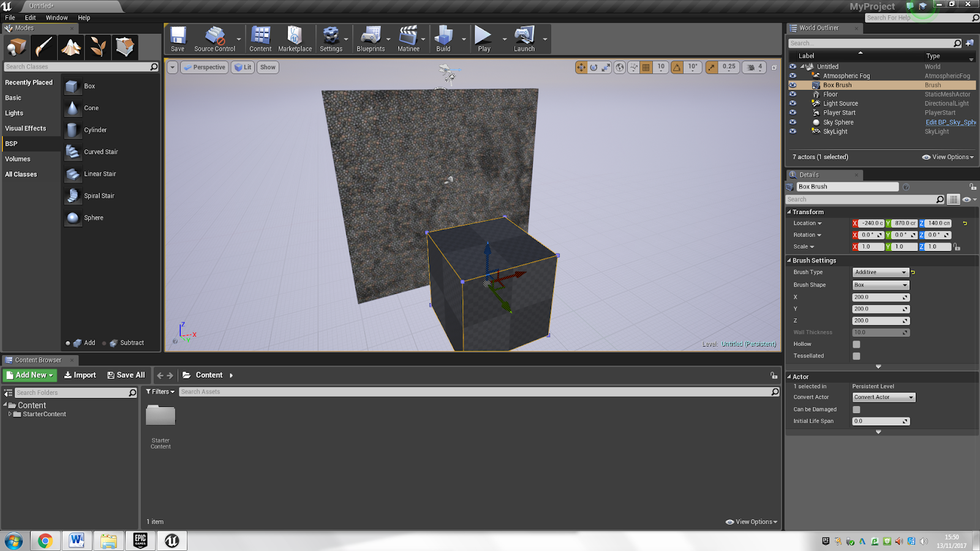Open the Perspective view button
The width and height of the screenshot is (980, 551).
coord(205,67)
